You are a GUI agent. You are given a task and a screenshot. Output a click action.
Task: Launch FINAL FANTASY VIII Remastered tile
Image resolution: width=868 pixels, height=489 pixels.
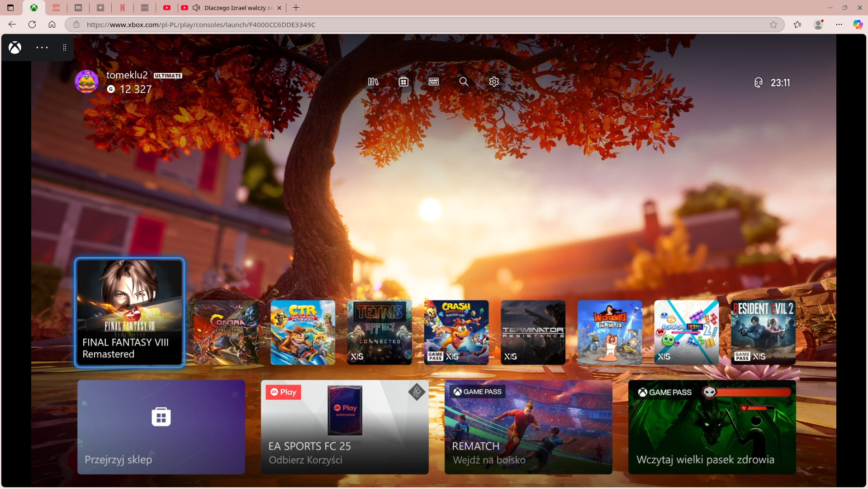(129, 312)
